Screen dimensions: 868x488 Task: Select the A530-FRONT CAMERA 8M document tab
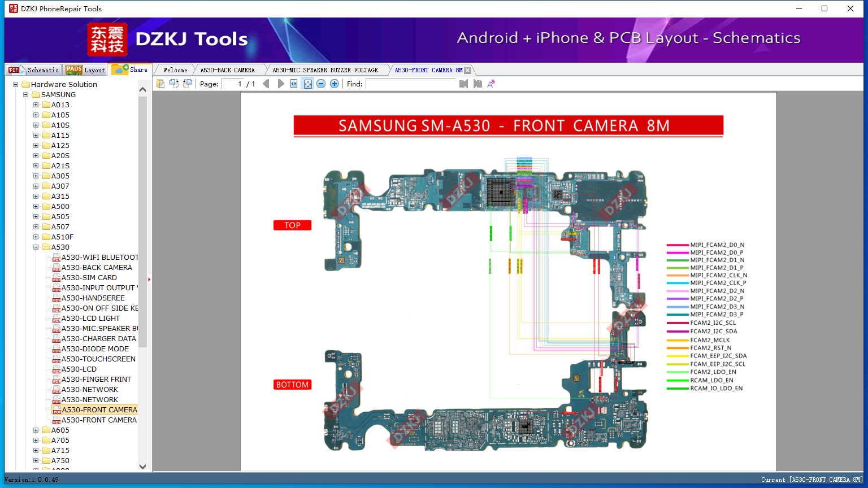pyautogui.click(x=428, y=70)
